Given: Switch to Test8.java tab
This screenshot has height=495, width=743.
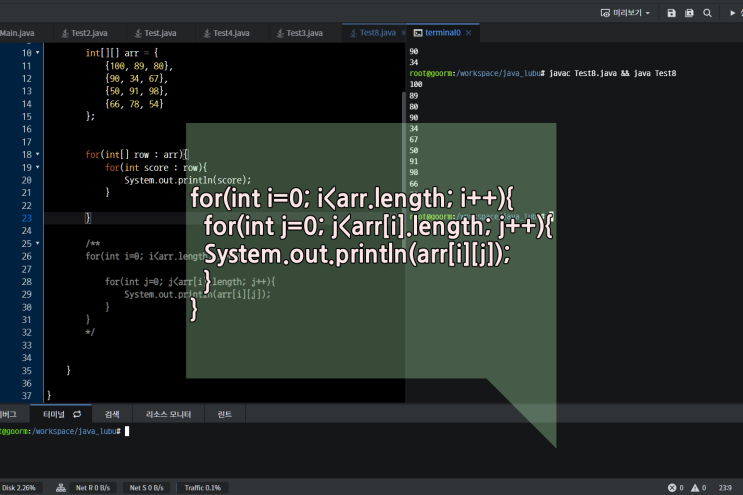Looking at the screenshot, I should click(377, 33).
